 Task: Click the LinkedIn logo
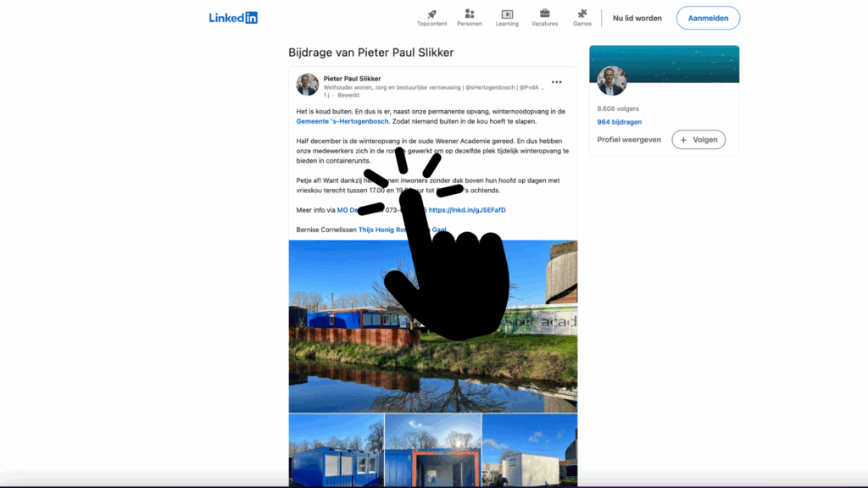click(x=233, y=18)
